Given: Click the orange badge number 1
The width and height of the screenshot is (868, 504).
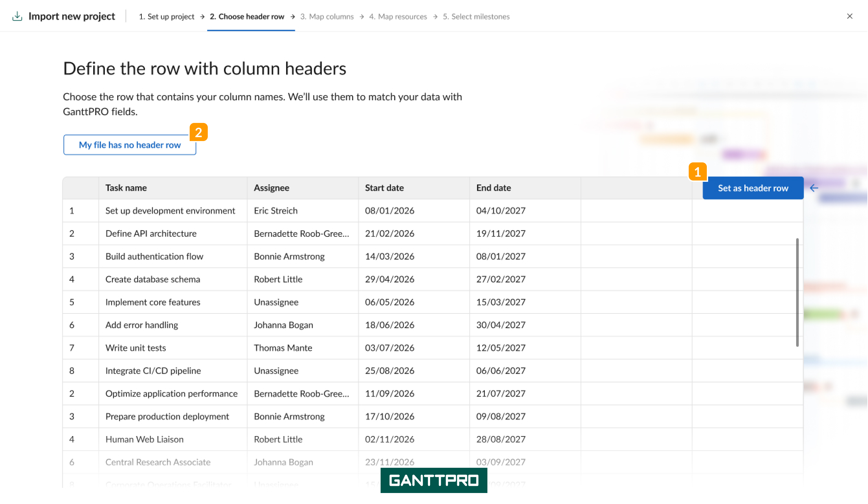Looking at the screenshot, I should coord(697,172).
